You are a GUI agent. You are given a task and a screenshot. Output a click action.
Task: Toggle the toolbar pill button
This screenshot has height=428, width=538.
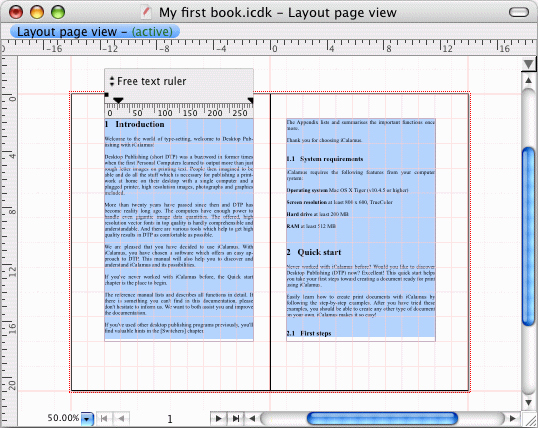coord(519,12)
